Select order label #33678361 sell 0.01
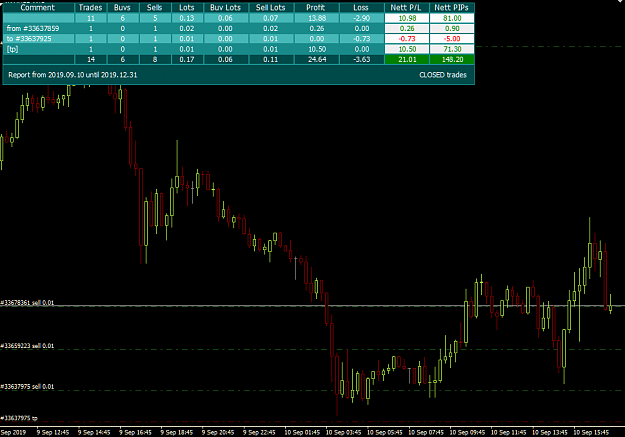The image size is (625, 437). (x=28, y=303)
